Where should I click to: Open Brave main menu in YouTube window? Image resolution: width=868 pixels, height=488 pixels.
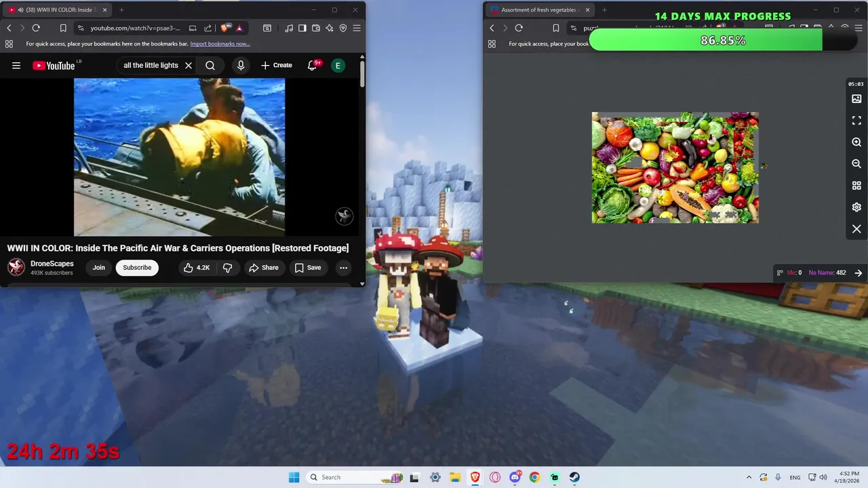pyautogui.click(x=357, y=28)
